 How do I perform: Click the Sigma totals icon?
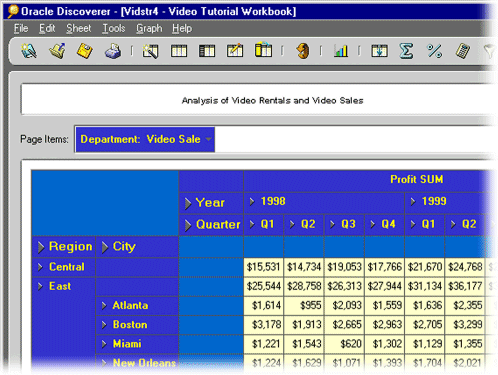click(406, 51)
